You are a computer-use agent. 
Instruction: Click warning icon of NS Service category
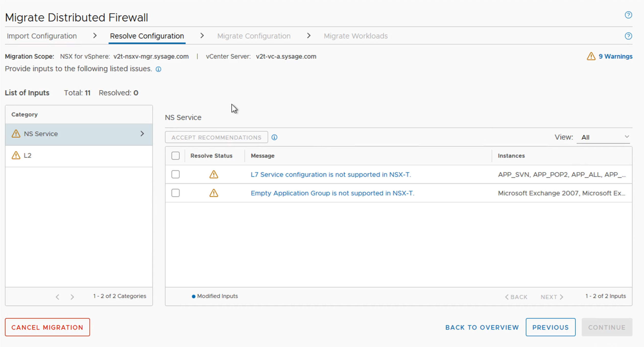click(16, 134)
